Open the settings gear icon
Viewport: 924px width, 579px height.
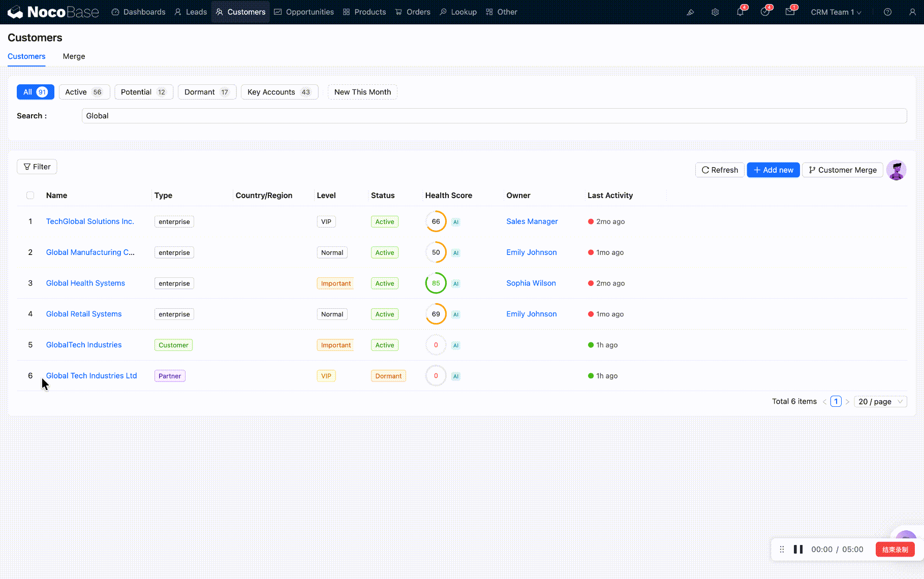click(715, 12)
